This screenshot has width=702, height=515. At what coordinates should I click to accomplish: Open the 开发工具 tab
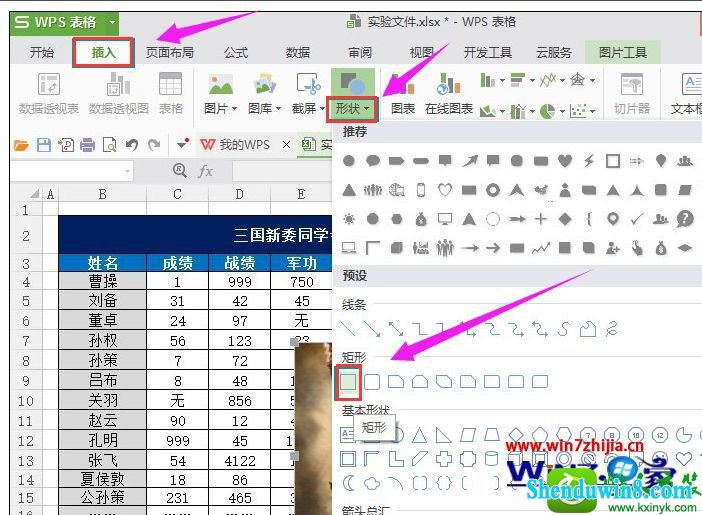pyautogui.click(x=488, y=52)
